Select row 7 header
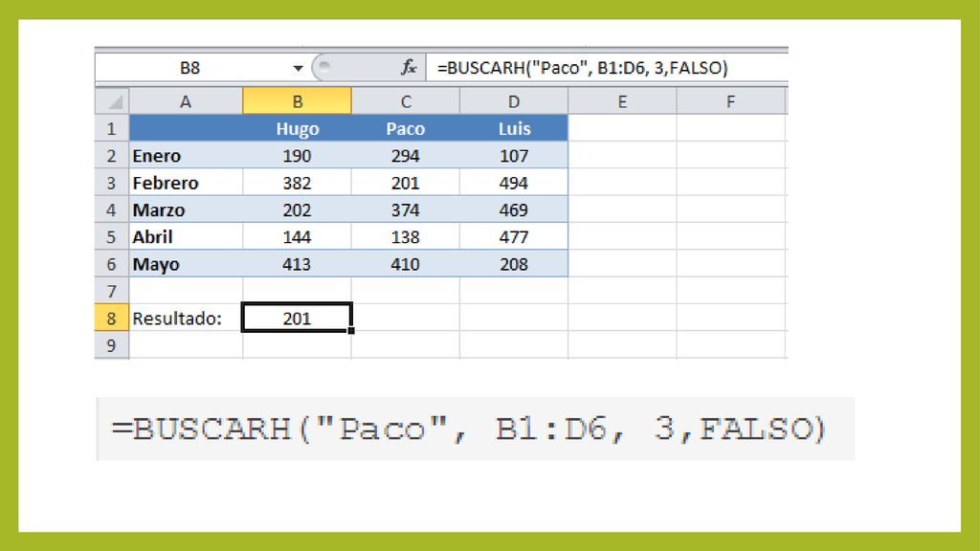The height and width of the screenshot is (551, 980). pyautogui.click(x=112, y=291)
